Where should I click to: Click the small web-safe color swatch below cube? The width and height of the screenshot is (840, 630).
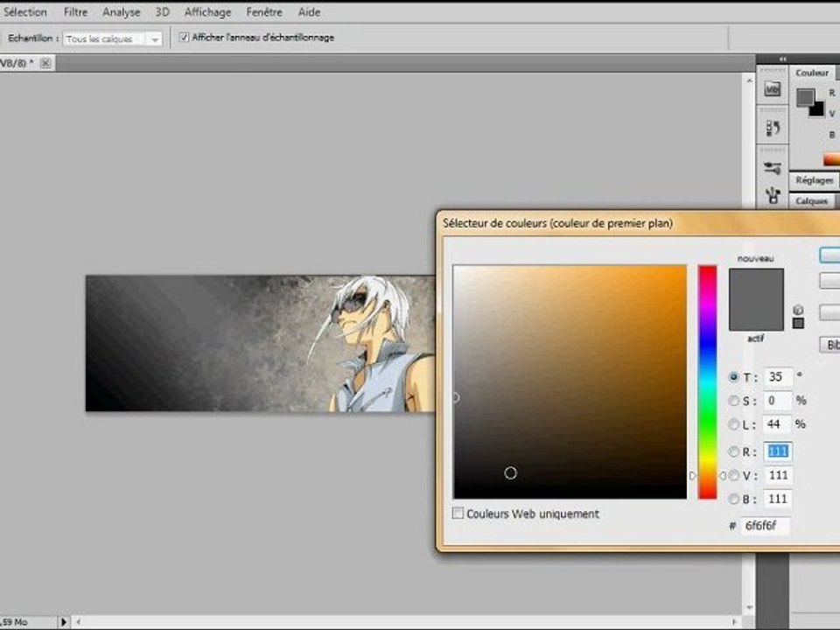pyautogui.click(x=798, y=323)
